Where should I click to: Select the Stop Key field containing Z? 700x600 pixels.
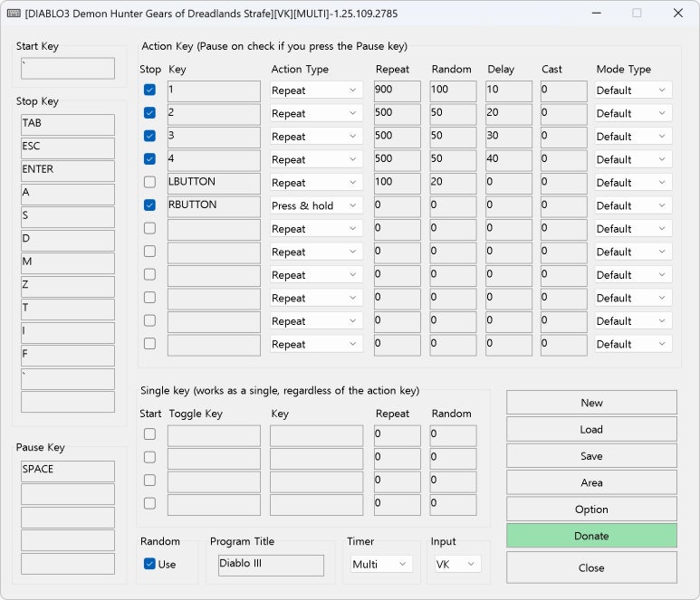click(x=68, y=287)
